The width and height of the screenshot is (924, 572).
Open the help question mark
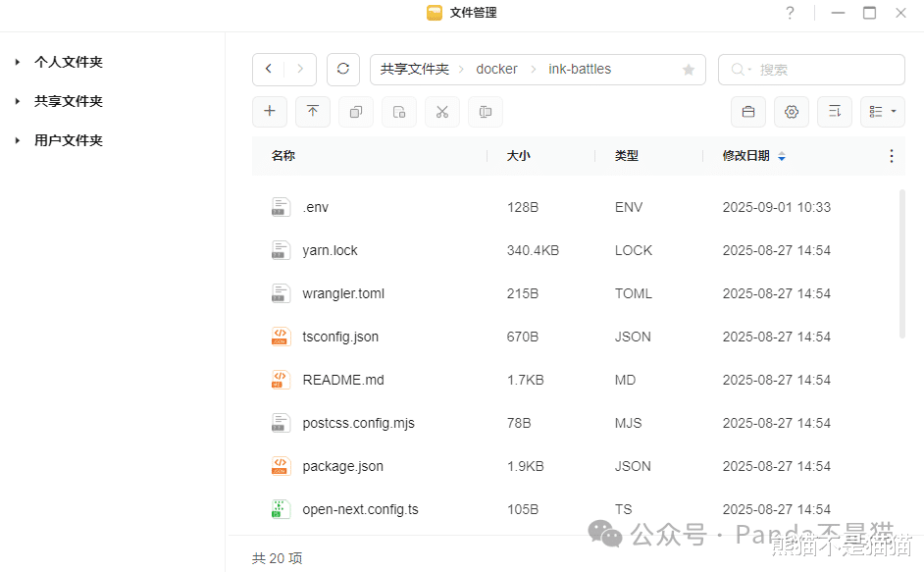point(790,13)
